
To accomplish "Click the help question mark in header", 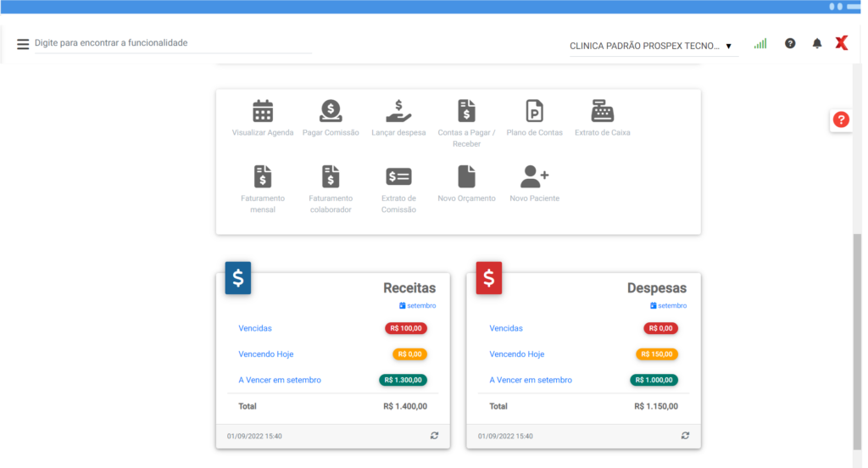I will (790, 43).
